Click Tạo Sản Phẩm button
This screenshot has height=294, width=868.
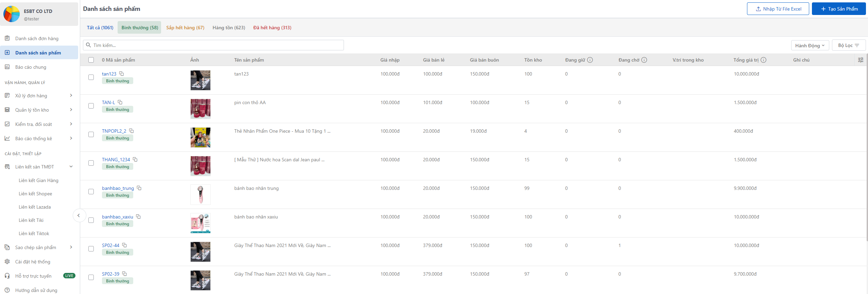(838, 9)
